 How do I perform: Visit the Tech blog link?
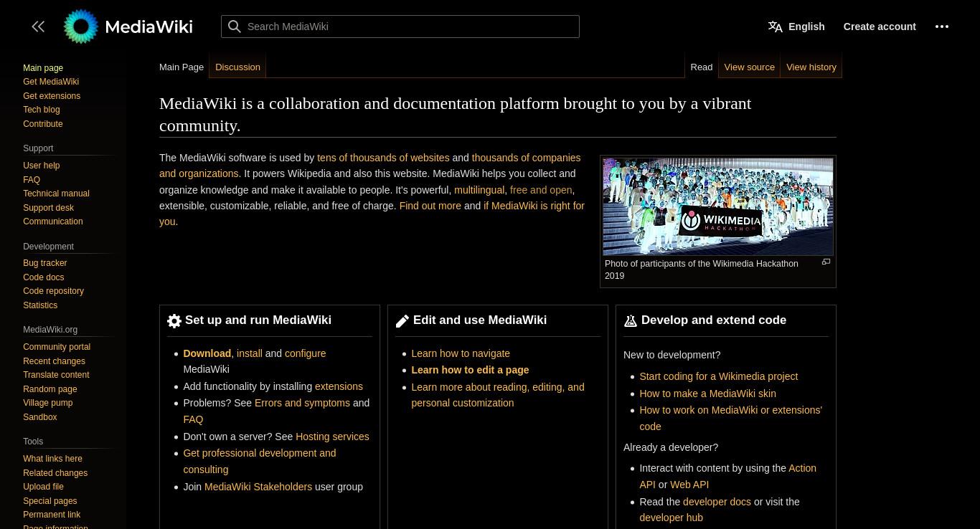[42, 110]
